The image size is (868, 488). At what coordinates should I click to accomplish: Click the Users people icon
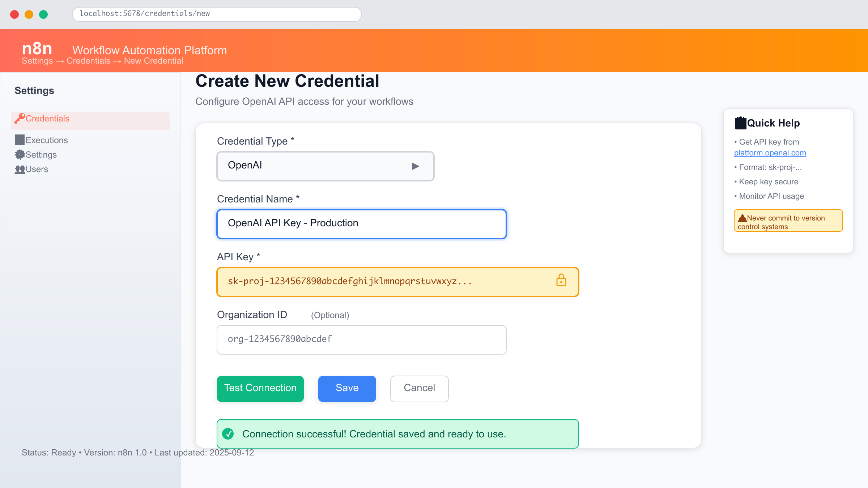pos(20,169)
